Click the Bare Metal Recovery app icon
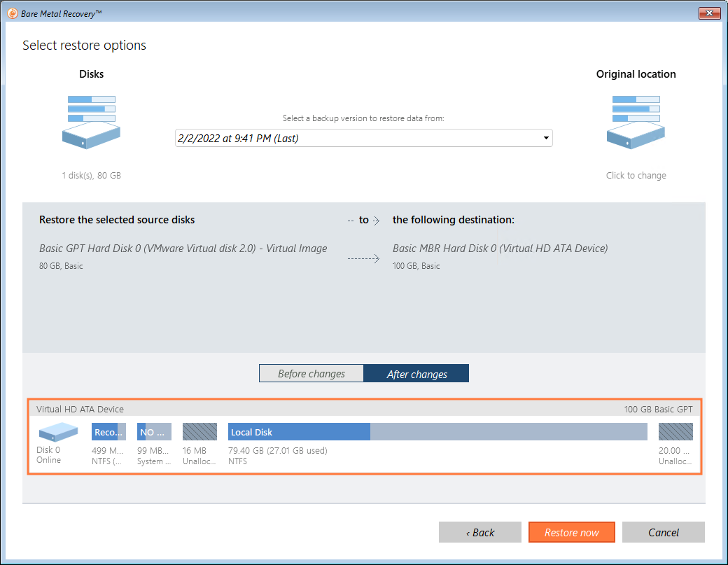This screenshot has width=728, height=565. point(12,13)
